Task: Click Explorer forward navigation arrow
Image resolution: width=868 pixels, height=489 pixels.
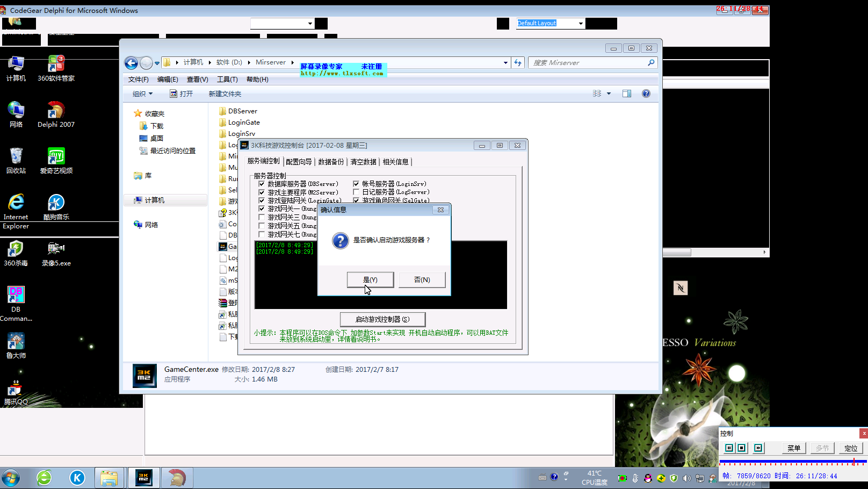Action: 146,63
